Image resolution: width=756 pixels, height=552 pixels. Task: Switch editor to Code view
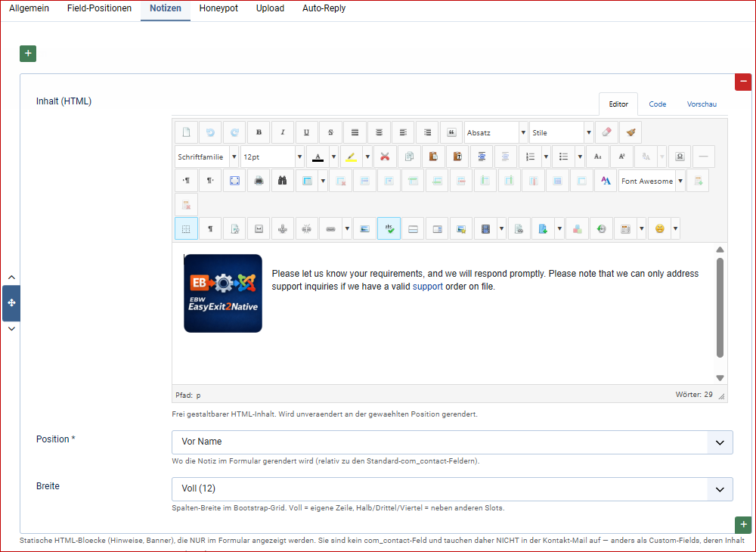coord(657,104)
